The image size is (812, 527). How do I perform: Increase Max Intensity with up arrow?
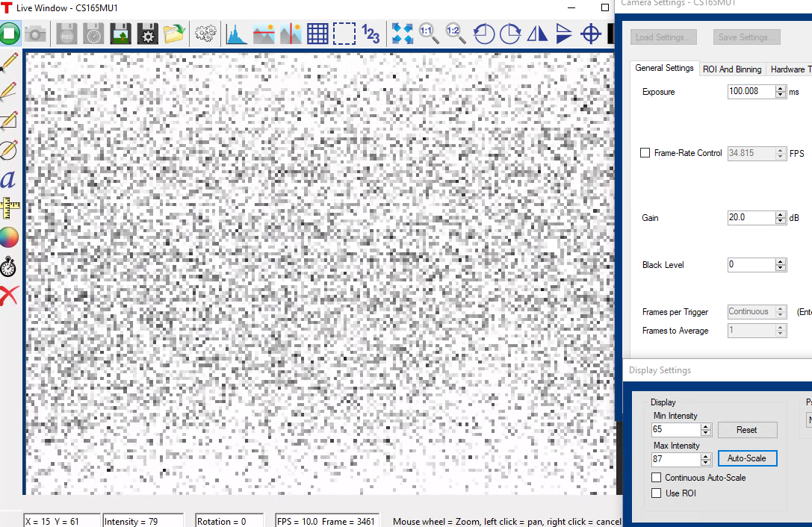tap(705, 456)
